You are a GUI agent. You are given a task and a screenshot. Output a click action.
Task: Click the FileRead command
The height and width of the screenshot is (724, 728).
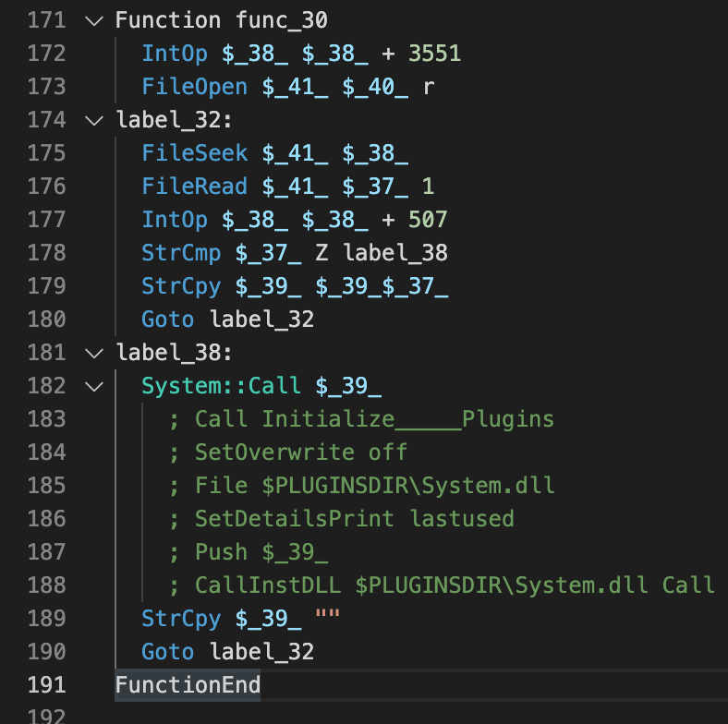194,187
